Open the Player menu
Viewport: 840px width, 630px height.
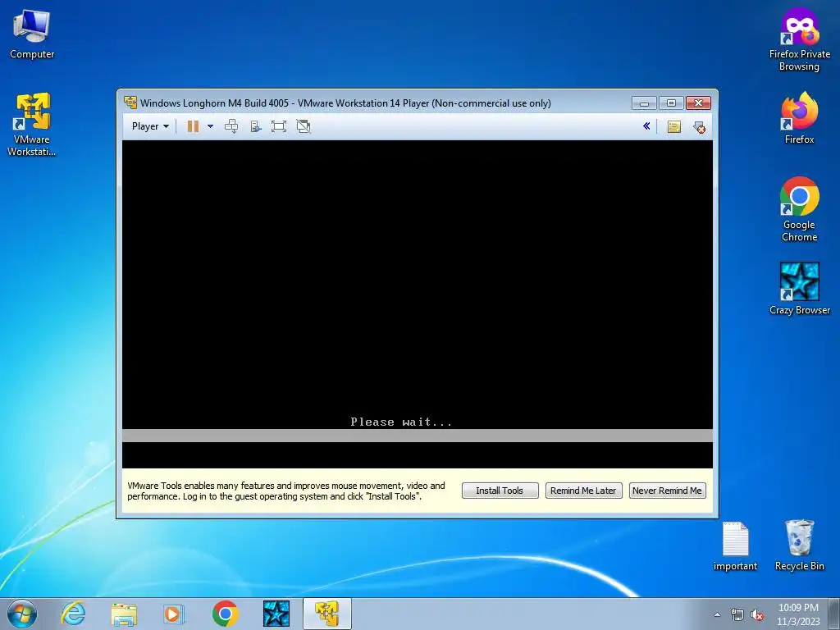point(150,126)
